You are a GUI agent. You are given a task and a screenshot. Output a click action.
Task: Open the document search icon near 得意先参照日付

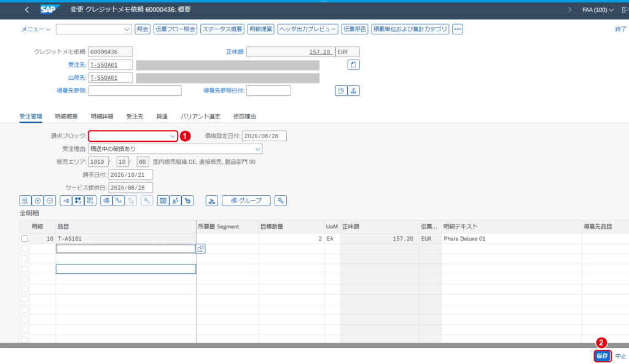[x=341, y=91]
